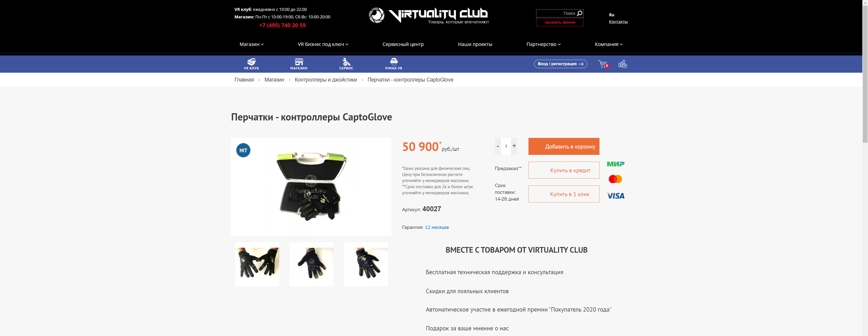The image size is (868, 336).
Task: Click the Купить в кредит button
Action: [x=564, y=170]
